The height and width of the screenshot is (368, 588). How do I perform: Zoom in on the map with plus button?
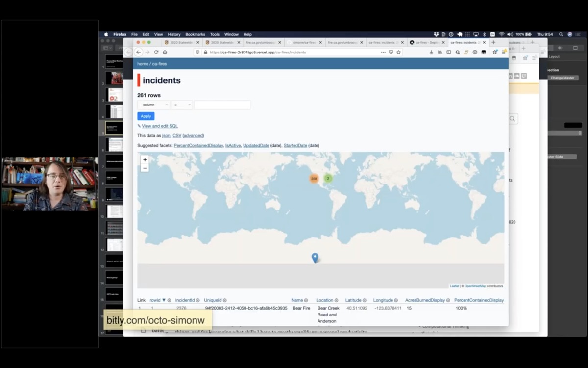(x=145, y=160)
